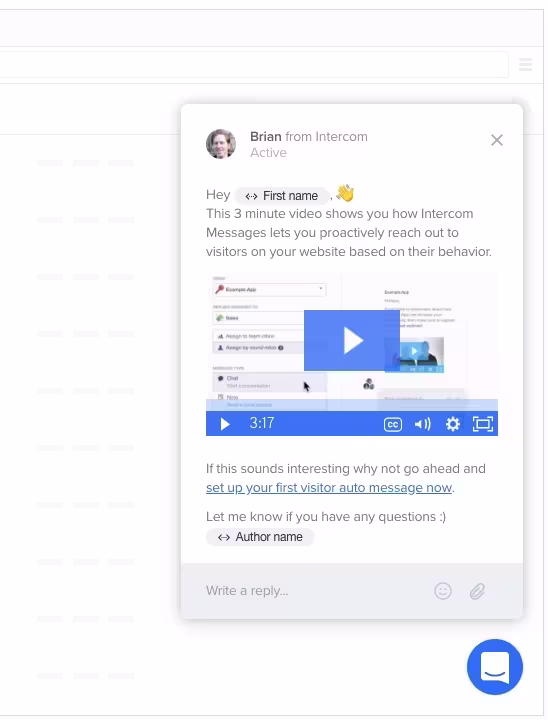Click the video progress bar
Image resolution: width=548 pixels, height=720 pixels.
point(352,405)
